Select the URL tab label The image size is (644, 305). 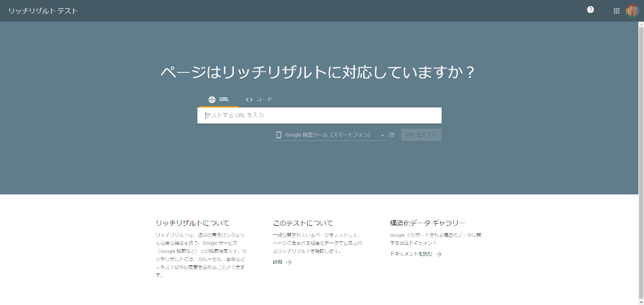pos(224,100)
